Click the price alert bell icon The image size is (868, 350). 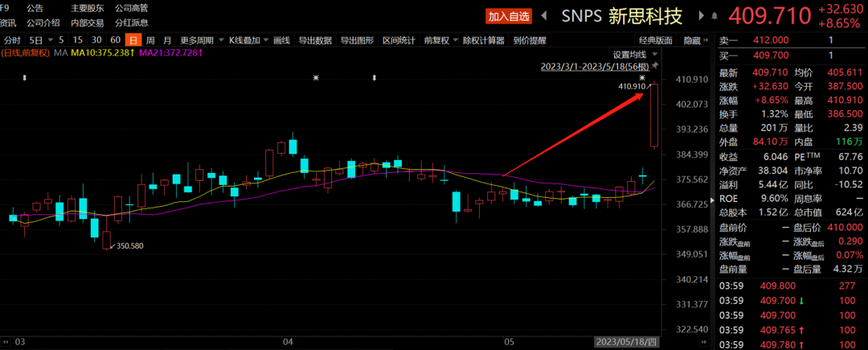pyautogui.click(x=714, y=16)
